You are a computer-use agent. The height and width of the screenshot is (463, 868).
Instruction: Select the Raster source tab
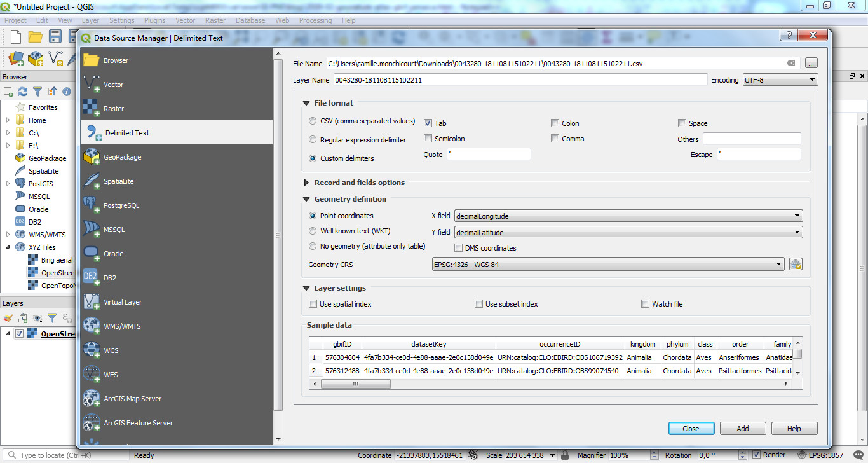click(177, 109)
